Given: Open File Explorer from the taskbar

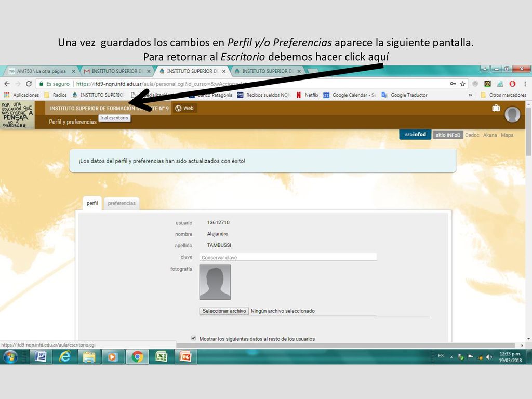Looking at the screenshot, I should 89,356.
